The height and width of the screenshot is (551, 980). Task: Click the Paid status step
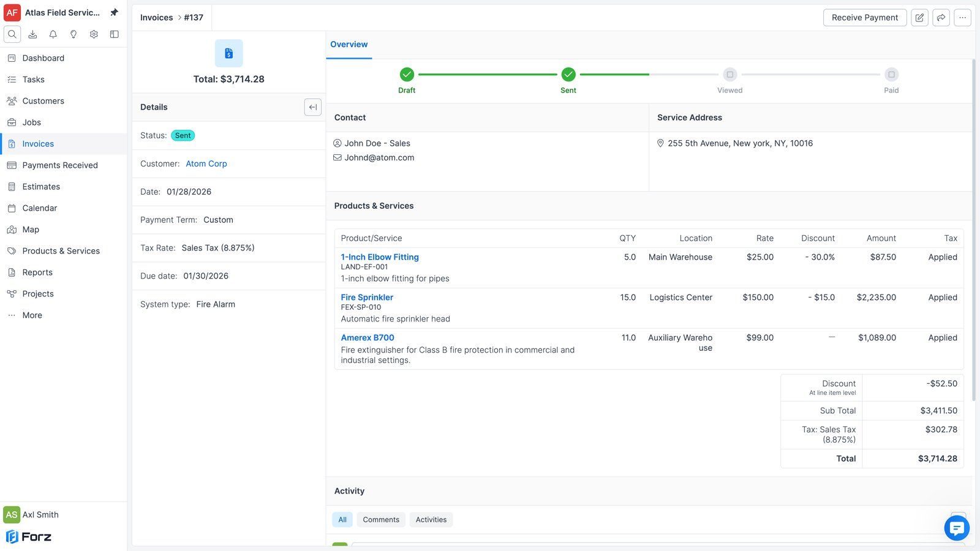[x=891, y=75]
